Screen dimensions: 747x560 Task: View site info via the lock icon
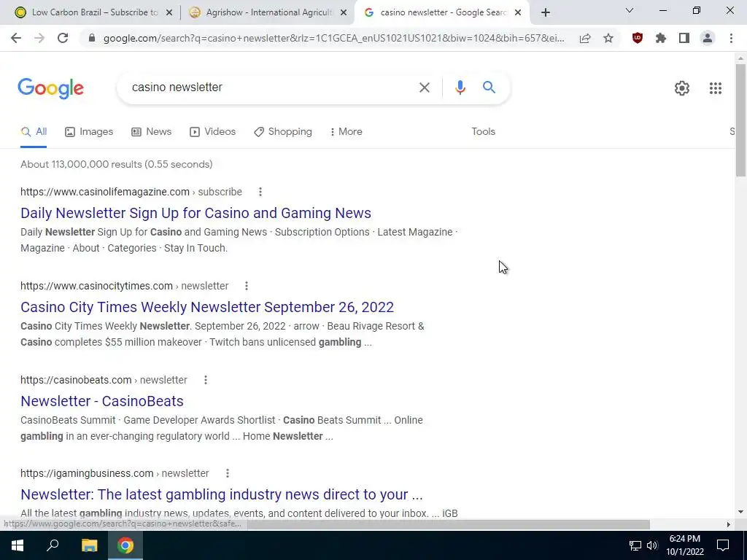(x=92, y=38)
